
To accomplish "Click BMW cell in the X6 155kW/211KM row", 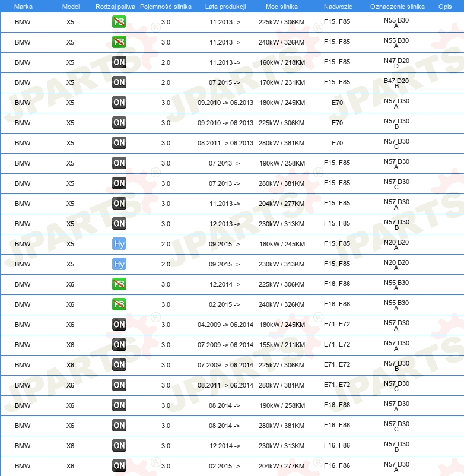I will (23, 345).
